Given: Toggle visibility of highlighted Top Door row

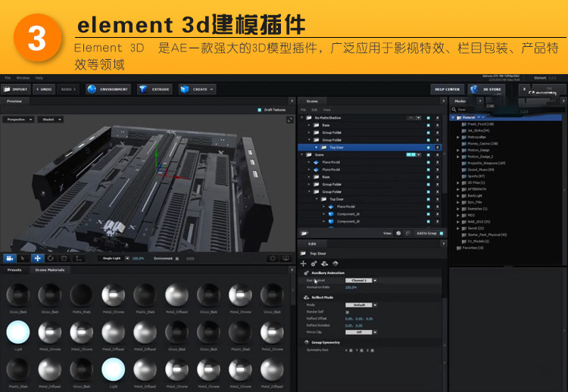Looking at the screenshot, I should [428, 148].
